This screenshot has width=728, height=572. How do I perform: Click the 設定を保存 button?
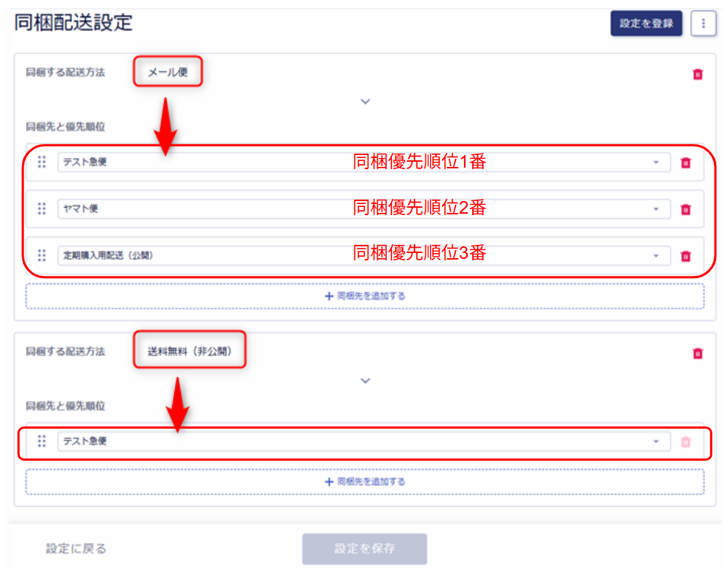click(365, 549)
